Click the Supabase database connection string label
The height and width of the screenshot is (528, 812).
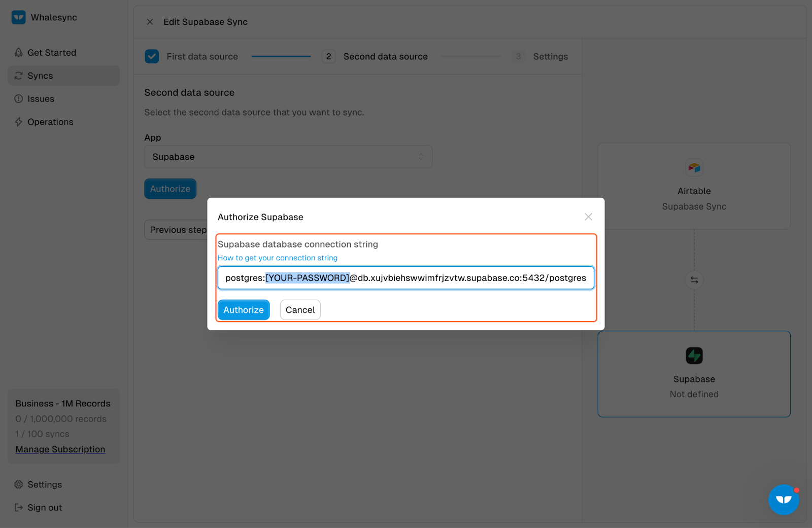pos(298,244)
